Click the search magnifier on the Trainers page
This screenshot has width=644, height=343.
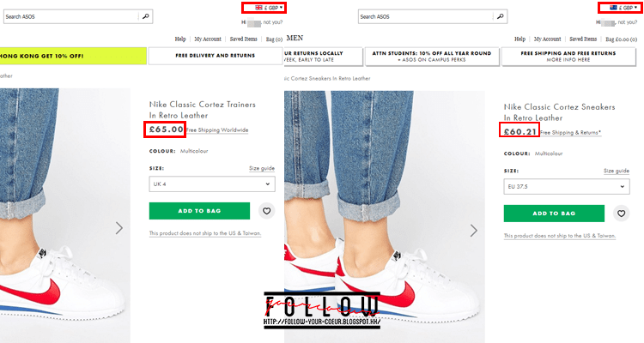[145, 16]
